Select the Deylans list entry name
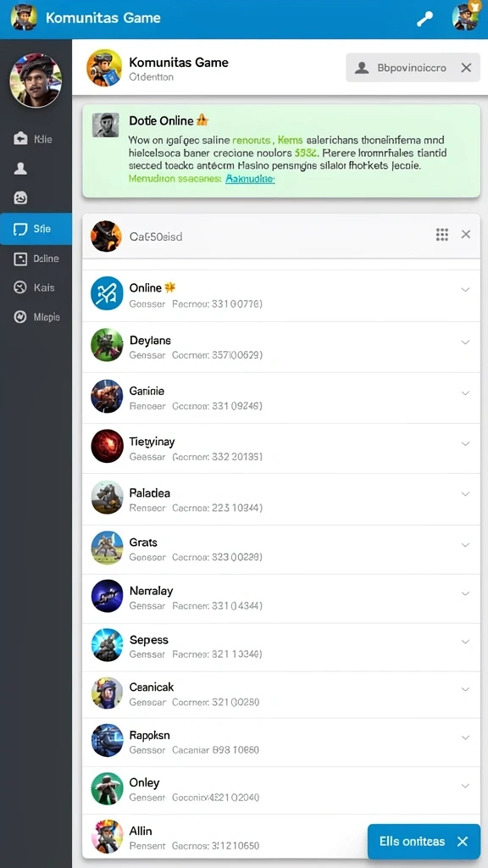 point(150,341)
